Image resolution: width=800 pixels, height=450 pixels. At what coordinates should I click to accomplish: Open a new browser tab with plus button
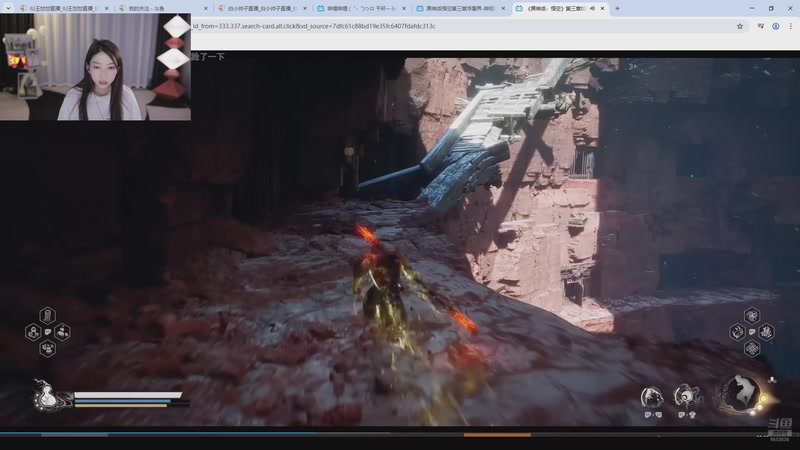pyautogui.click(x=617, y=8)
